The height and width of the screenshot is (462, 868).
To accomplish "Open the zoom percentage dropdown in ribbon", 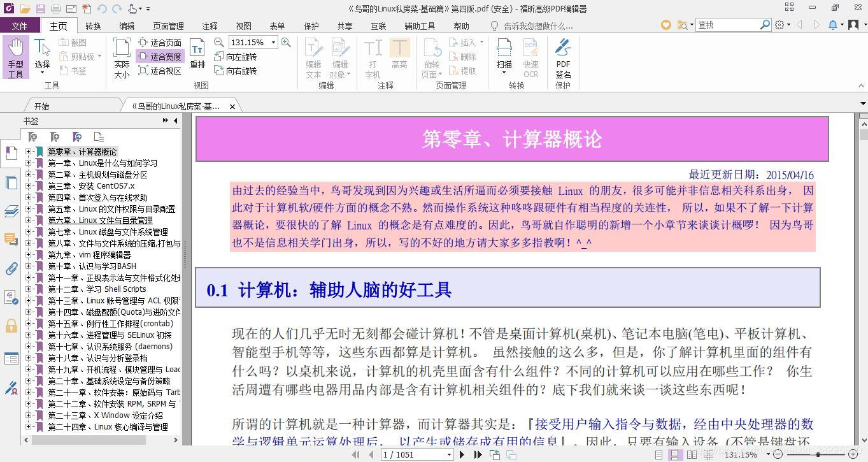I will [274, 42].
